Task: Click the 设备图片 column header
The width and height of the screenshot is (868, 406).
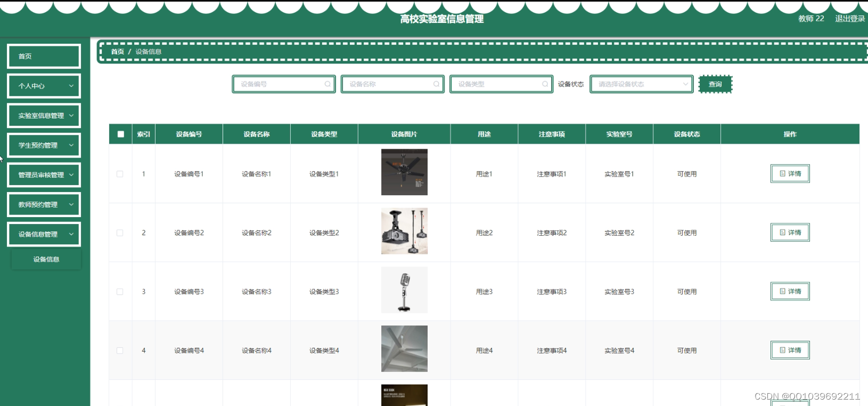Action: coord(404,134)
